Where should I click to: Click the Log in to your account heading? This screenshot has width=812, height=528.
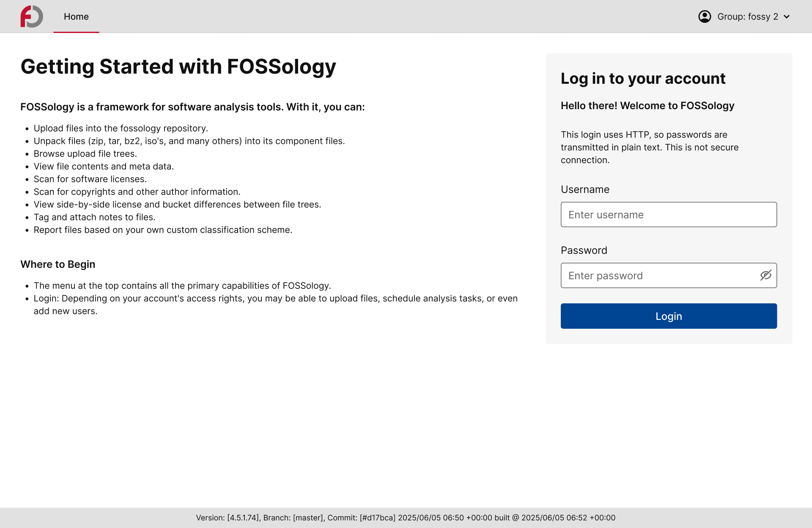coord(643,79)
